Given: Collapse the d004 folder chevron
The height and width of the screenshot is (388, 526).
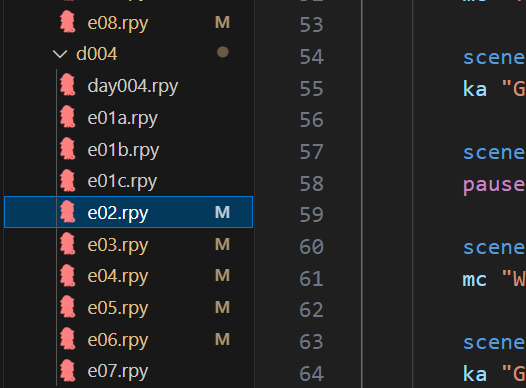Looking at the screenshot, I should coord(60,54).
